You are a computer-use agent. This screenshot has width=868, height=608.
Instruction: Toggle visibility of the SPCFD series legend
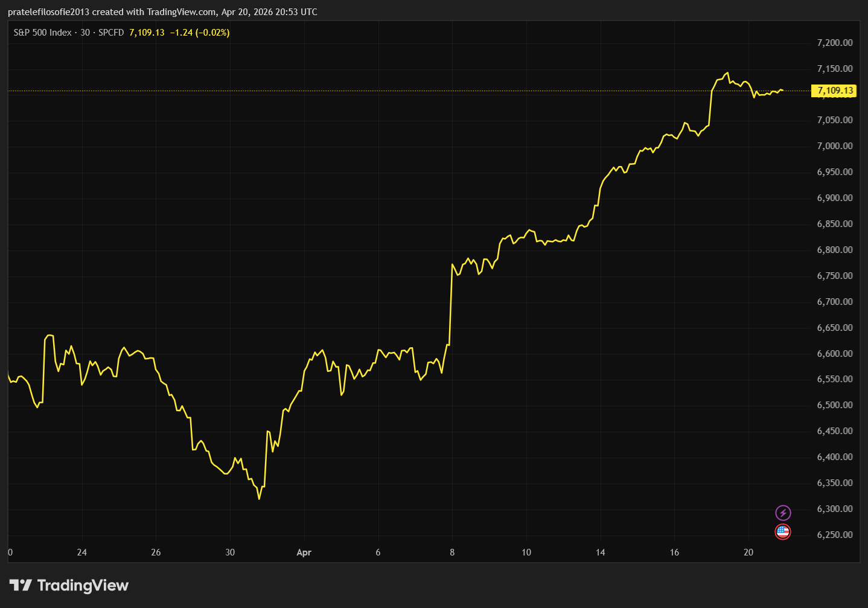110,33
